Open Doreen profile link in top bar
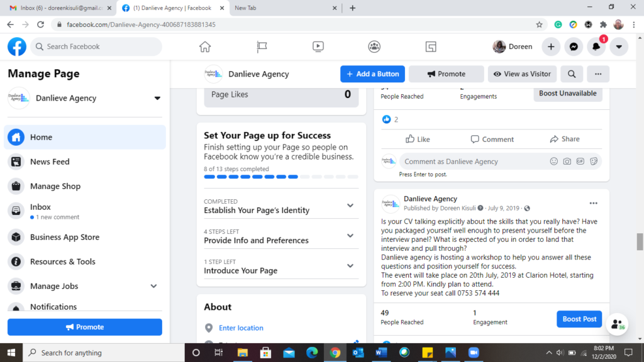The image size is (644, 362). (x=513, y=47)
